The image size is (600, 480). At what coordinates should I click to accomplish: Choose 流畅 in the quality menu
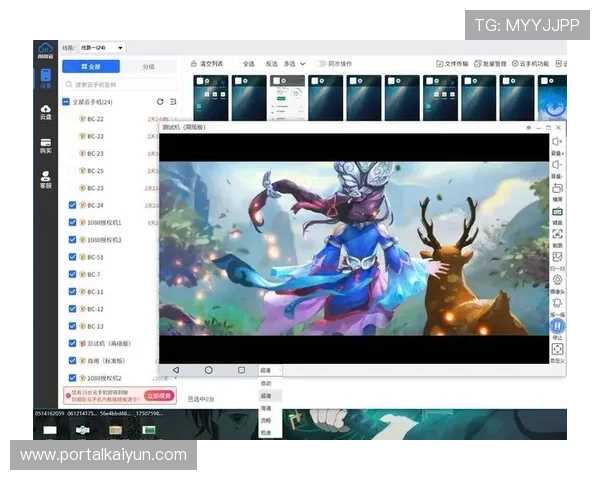[270, 420]
